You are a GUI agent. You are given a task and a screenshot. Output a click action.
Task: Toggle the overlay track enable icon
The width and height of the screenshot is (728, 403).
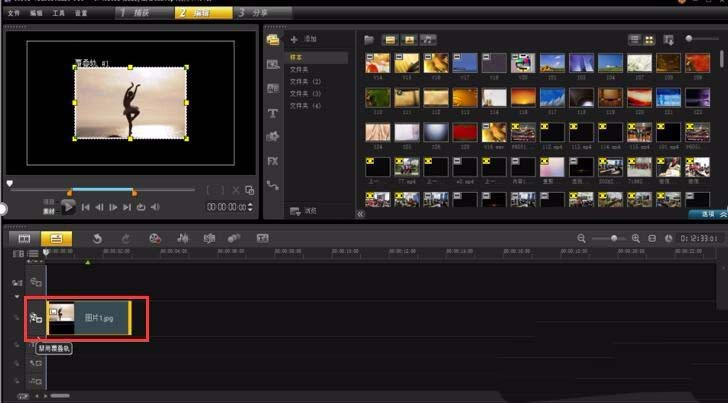tap(36, 317)
